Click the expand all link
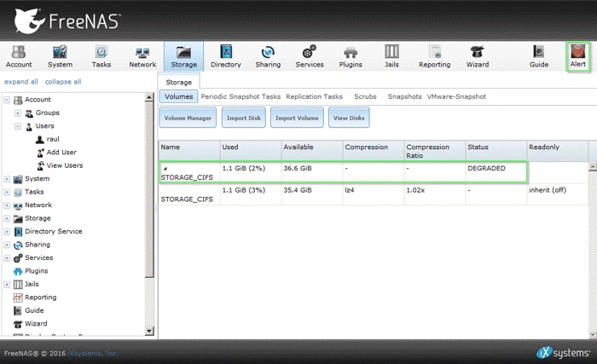This screenshot has height=364, width=597. pos(21,82)
